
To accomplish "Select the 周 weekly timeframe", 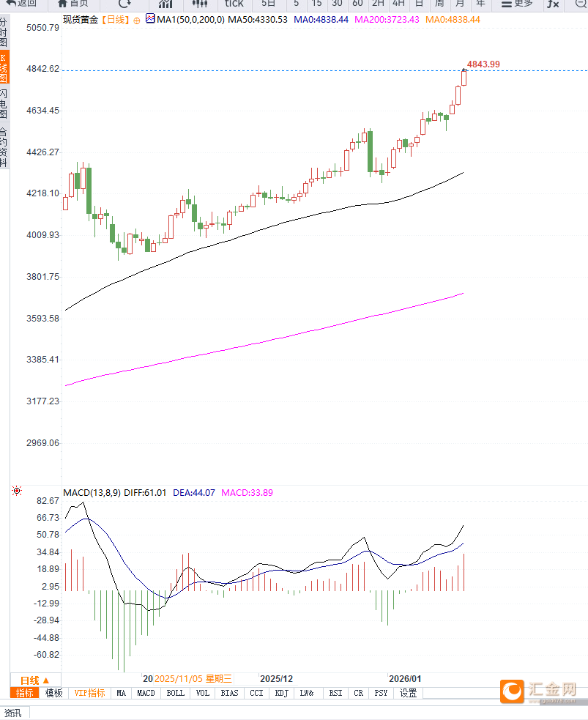I will click(439, 3).
